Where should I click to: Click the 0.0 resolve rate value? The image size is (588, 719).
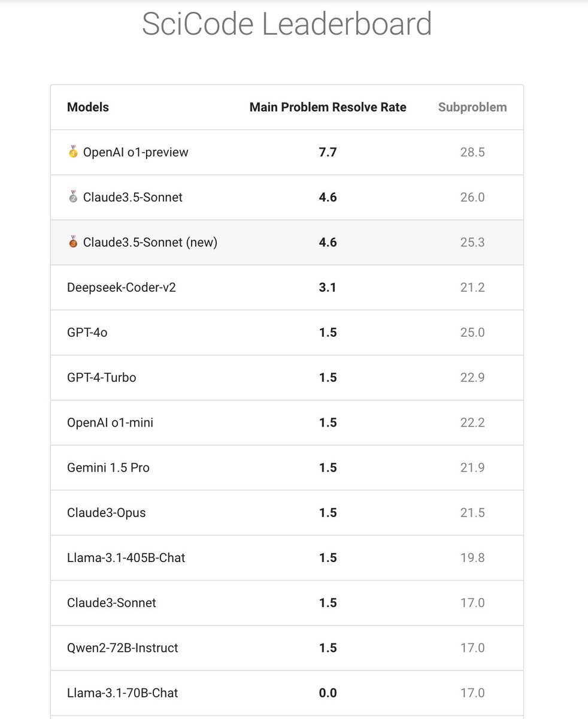coord(328,693)
